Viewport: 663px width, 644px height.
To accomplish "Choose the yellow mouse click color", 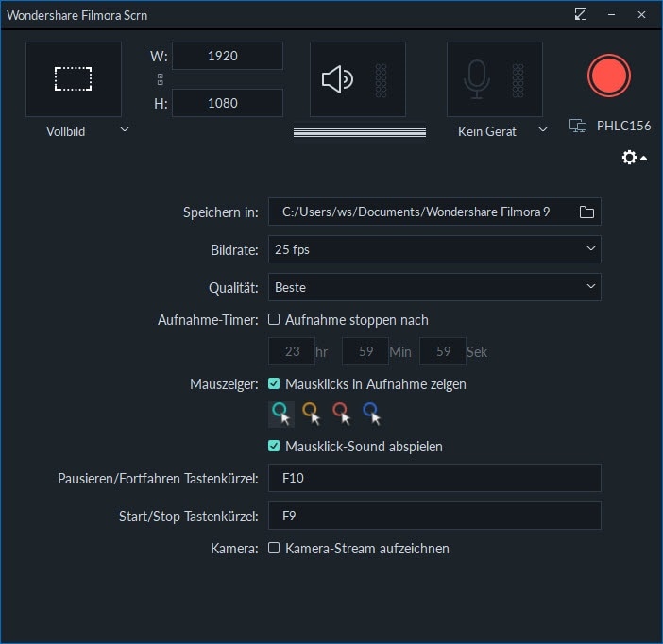I will pyautogui.click(x=312, y=414).
